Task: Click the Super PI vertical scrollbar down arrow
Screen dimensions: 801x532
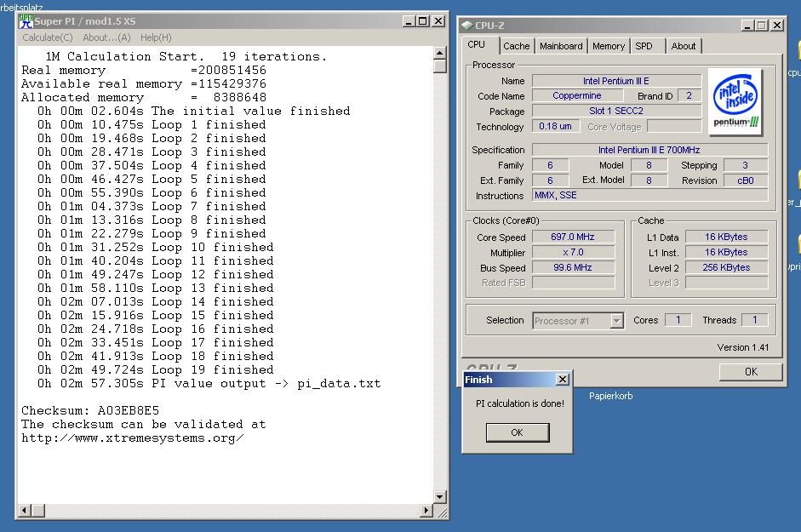Action: 439,497
